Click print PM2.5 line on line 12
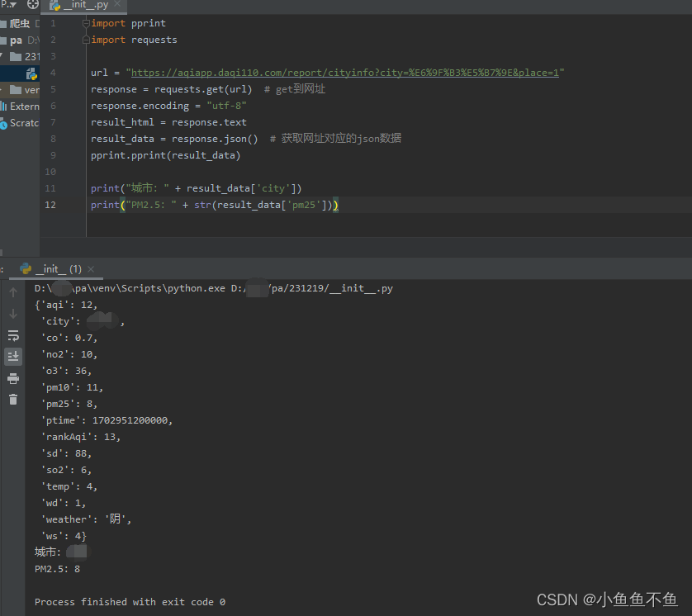 tap(215, 205)
